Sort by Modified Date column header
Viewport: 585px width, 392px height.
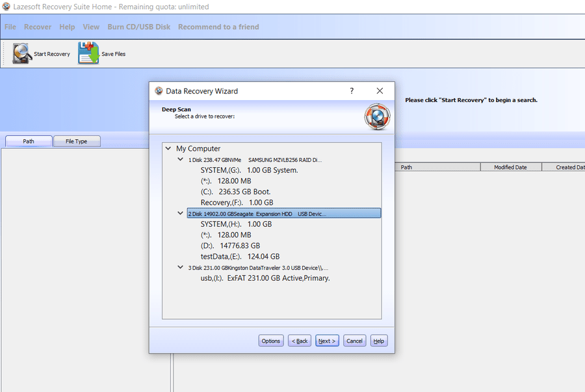pyautogui.click(x=511, y=167)
